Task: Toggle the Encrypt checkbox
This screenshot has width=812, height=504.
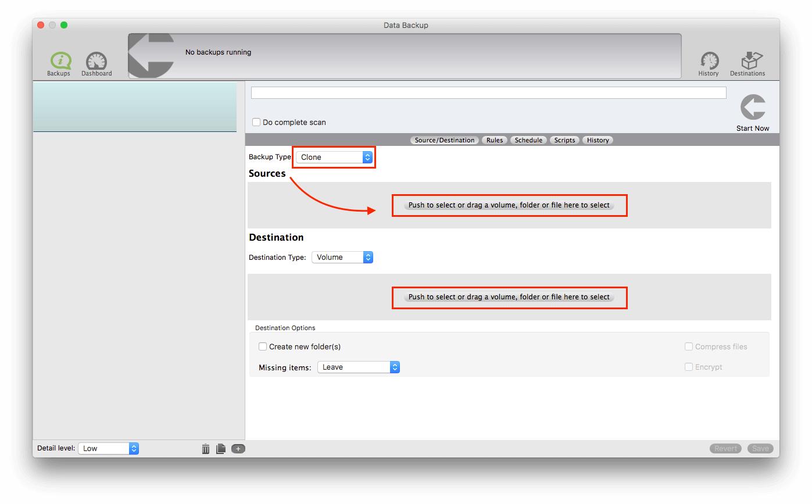Action: pyautogui.click(x=689, y=367)
